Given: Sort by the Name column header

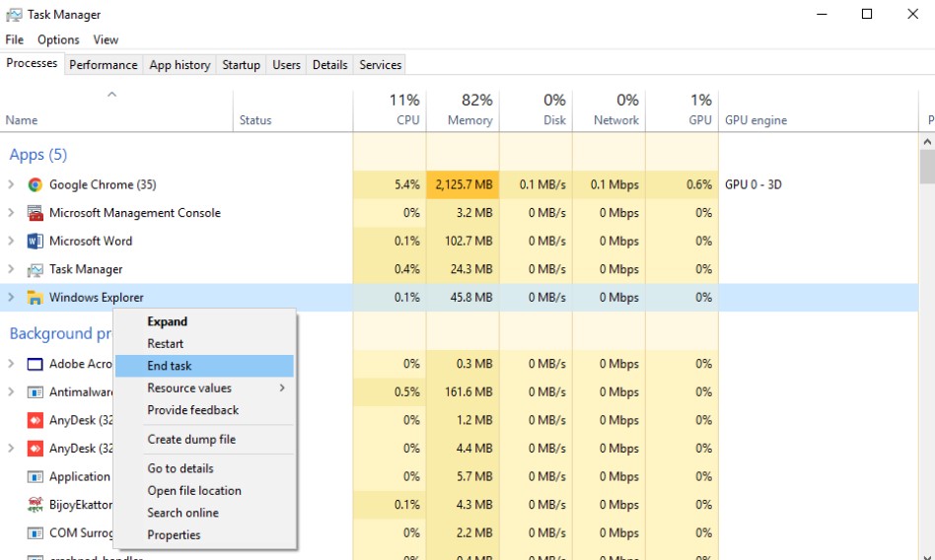Looking at the screenshot, I should point(116,111).
